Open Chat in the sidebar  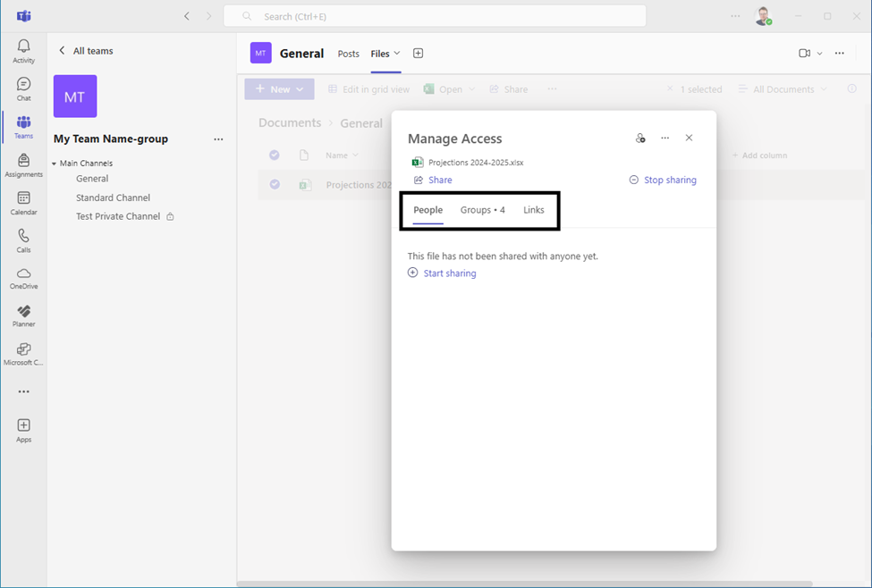pyautogui.click(x=23, y=88)
